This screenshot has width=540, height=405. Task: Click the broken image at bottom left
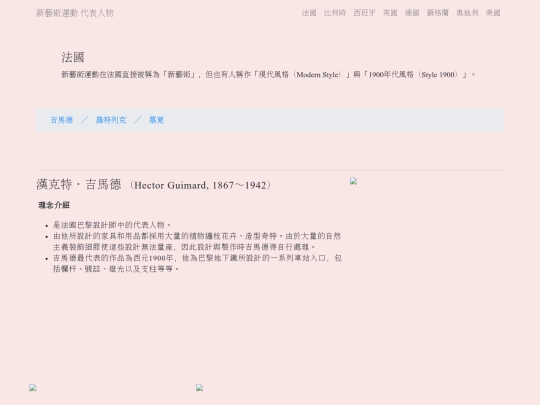click(33, 388)
